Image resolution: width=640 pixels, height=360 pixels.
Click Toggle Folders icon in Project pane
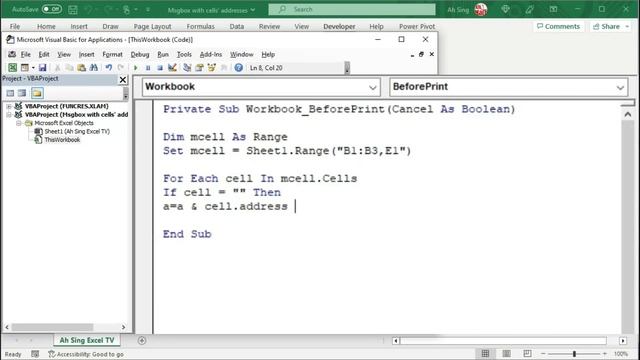(37, 93)
